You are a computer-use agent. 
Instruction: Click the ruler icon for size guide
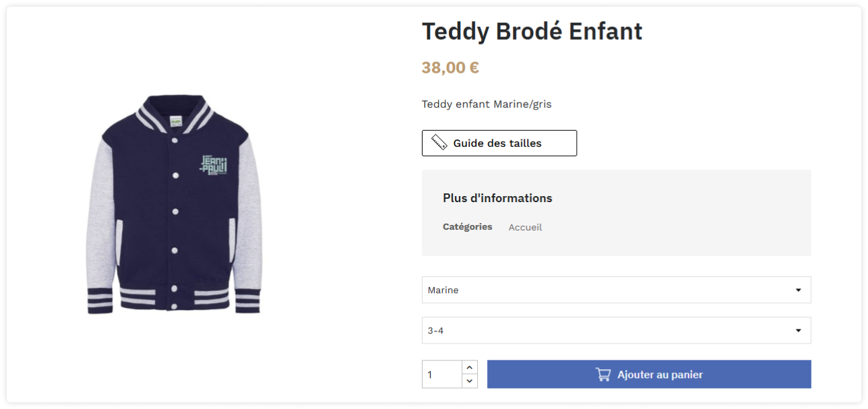(x=439, y=143)
